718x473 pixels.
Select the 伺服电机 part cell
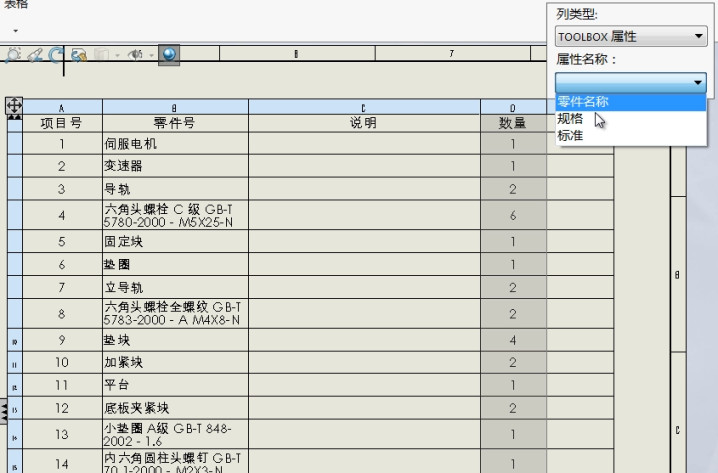[x=175, y=144]
